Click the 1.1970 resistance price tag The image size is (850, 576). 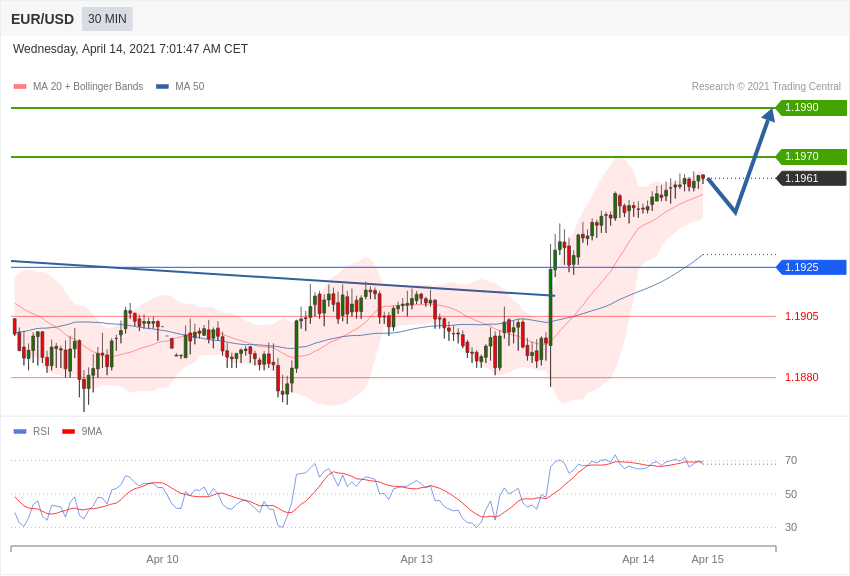tap(812, 156)
